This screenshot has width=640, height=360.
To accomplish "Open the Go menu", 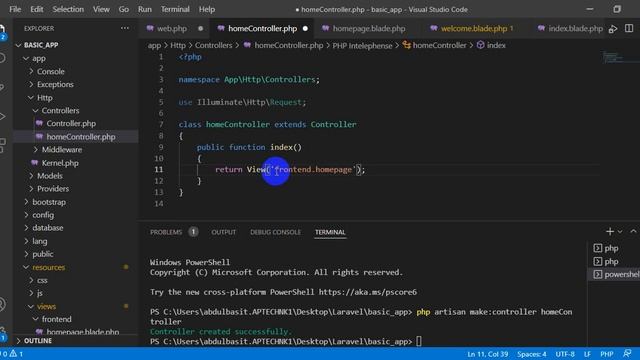I will click(x=124, y=9).
